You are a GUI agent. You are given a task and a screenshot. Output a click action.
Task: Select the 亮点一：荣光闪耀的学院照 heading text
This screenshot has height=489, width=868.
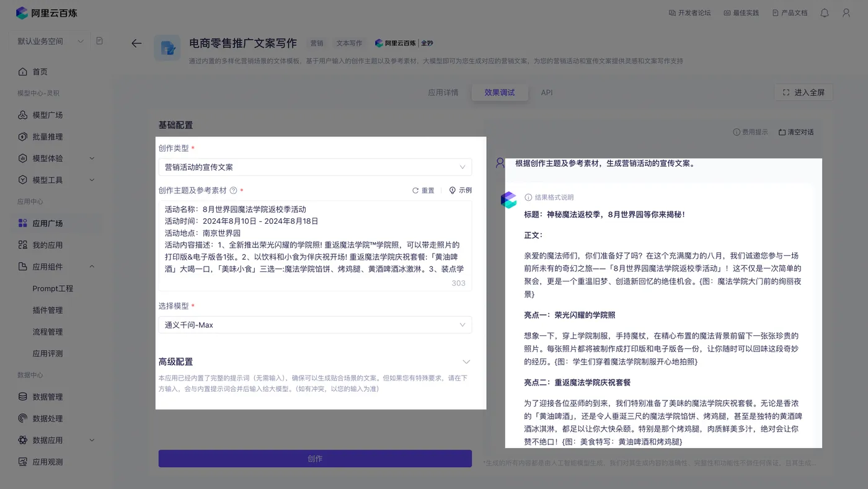[570, 315]
